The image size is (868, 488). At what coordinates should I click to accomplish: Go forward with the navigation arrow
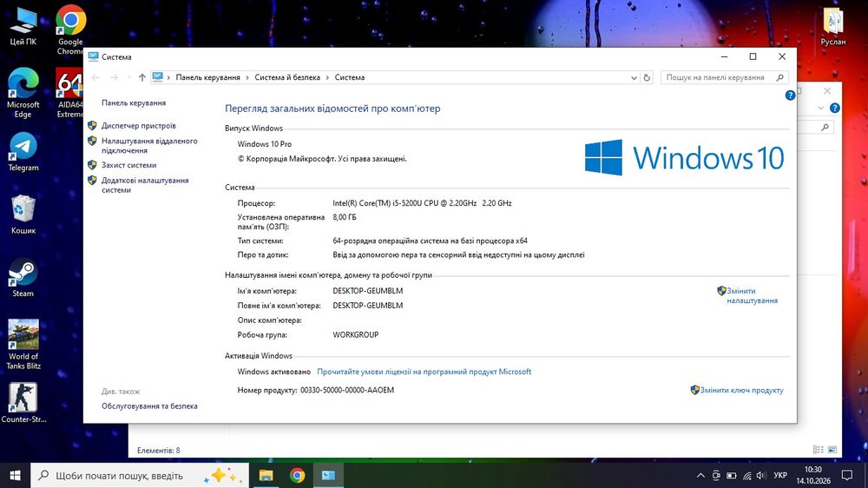pos(114,77)
